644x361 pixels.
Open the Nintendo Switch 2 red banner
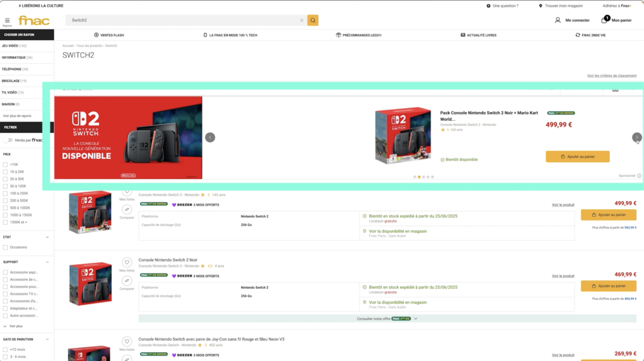(128, 137)
